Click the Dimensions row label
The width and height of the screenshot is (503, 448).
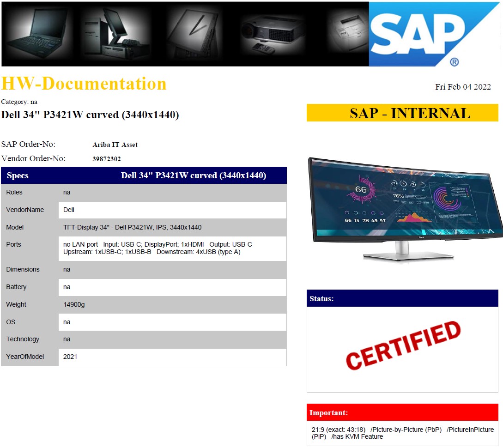click(23, 269)
